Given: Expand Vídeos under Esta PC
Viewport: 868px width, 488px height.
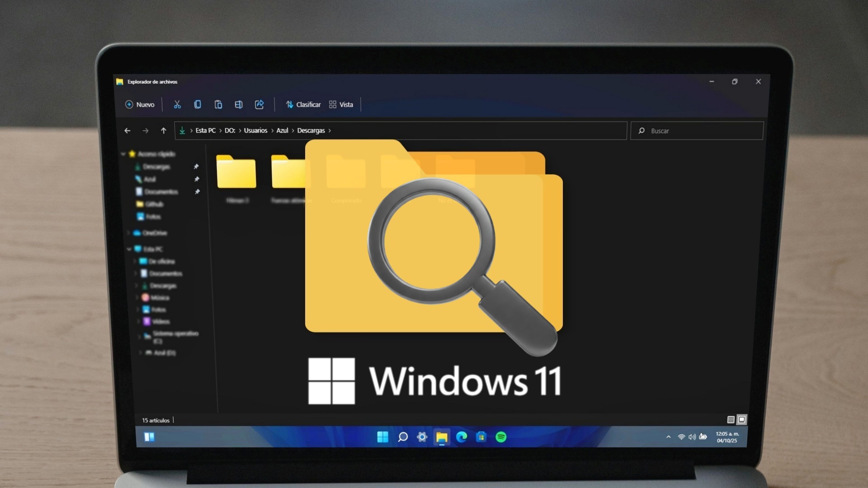Looking at the screenshot, I should (138, 321).
